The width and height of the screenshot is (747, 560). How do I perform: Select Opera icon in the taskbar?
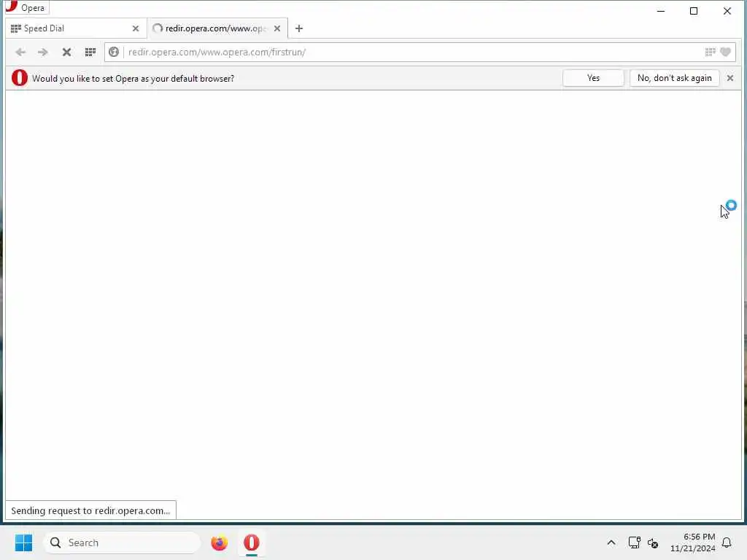pos(251,542)
